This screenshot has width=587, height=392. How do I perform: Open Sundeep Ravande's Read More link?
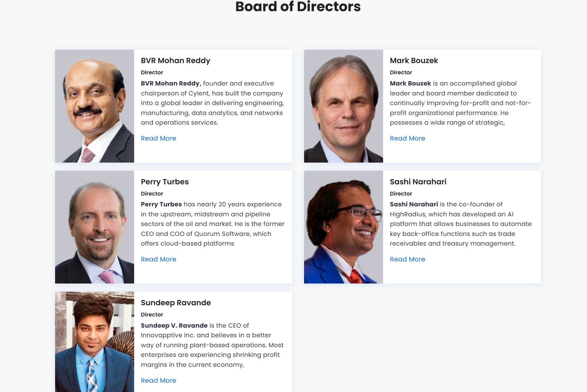tap(158, 380)
